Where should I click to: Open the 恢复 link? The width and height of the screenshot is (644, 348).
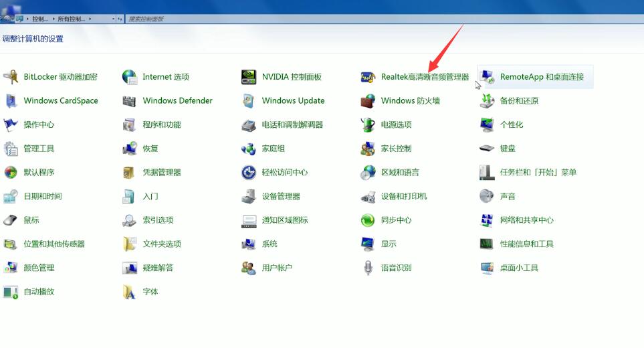click(x=150, y=149)
